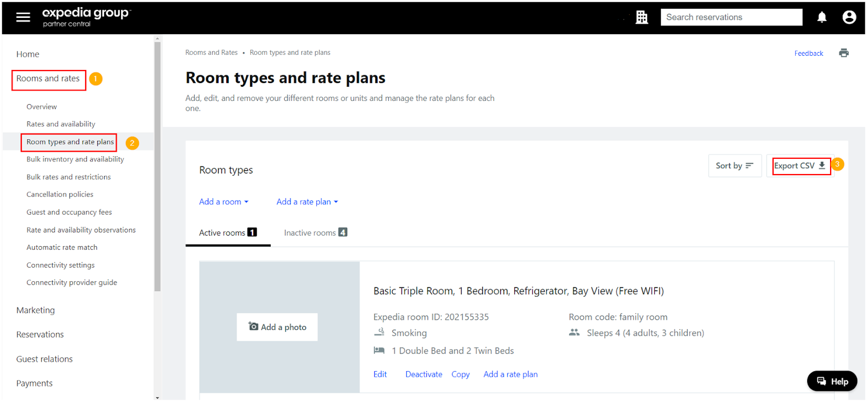Viewport: 868px width, 406px height.
Task: Click the Basic Triple Room title
Action: pyautogui.click(x=519, y=291)
